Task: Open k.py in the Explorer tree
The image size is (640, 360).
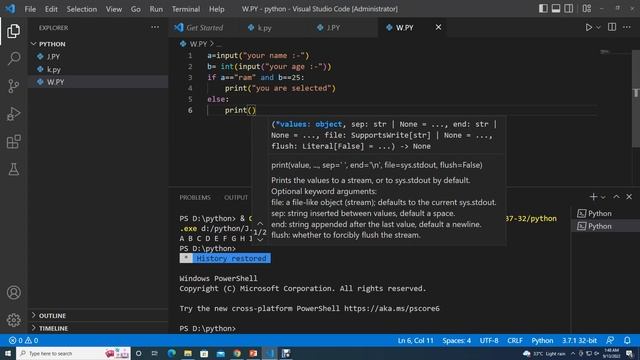Action: tap(98, 69)
